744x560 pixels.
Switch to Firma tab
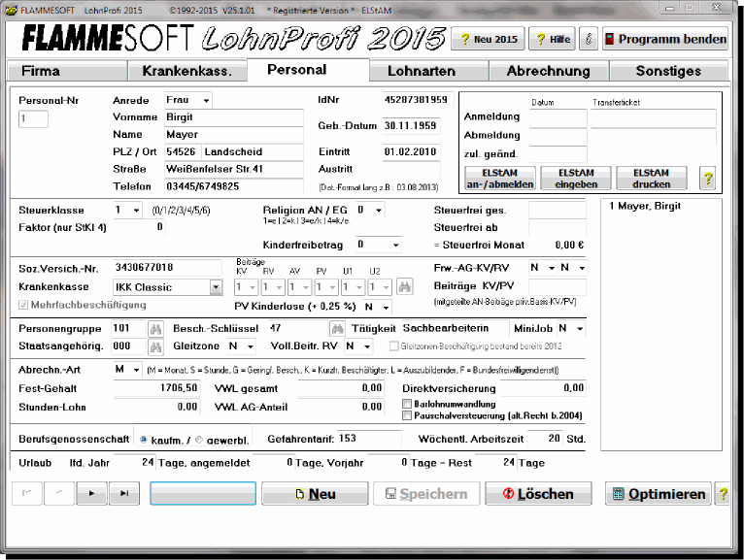click(x=67, y=71)
